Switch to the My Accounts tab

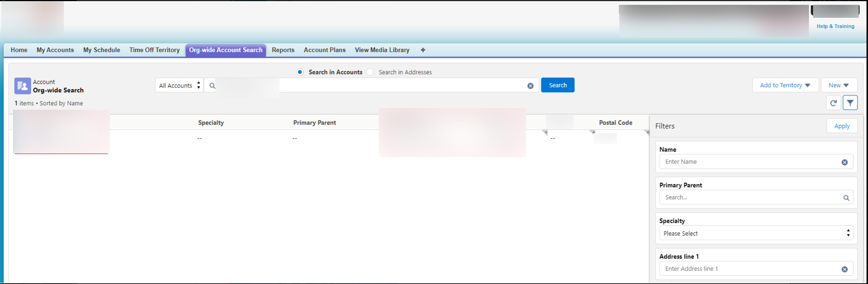(x=55, y=50)
